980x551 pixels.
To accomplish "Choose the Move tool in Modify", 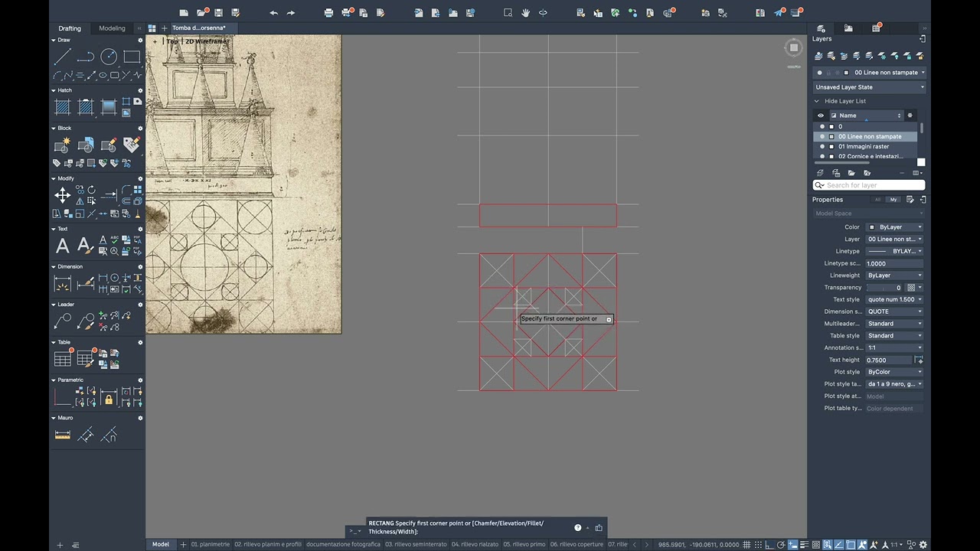I will [63, 195].
